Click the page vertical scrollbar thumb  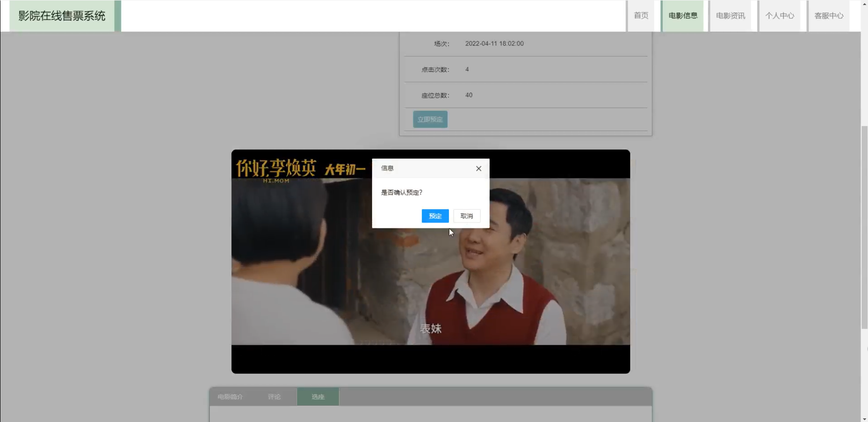coord(864,228)
